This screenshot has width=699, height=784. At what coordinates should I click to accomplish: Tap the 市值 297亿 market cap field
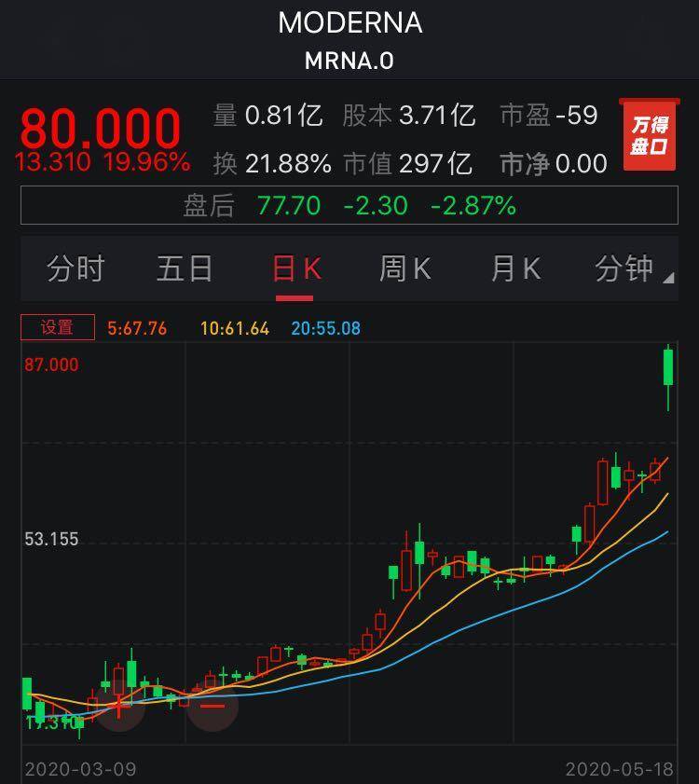coord(407,163)
